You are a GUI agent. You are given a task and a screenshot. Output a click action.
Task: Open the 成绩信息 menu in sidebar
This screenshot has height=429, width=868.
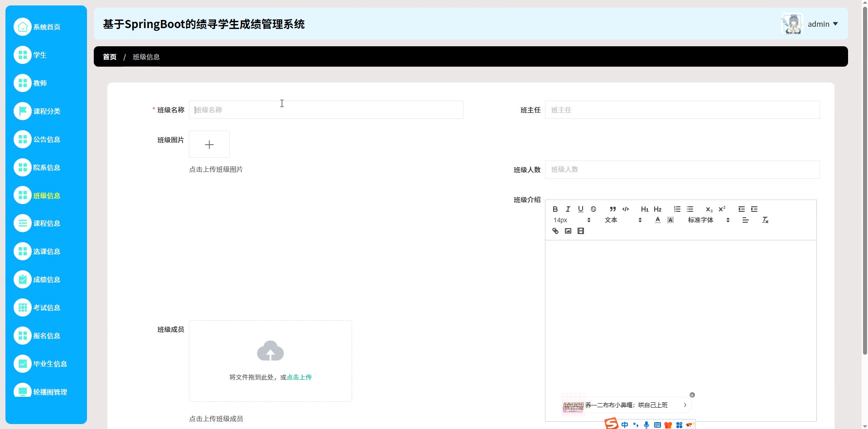pos(46,280)
